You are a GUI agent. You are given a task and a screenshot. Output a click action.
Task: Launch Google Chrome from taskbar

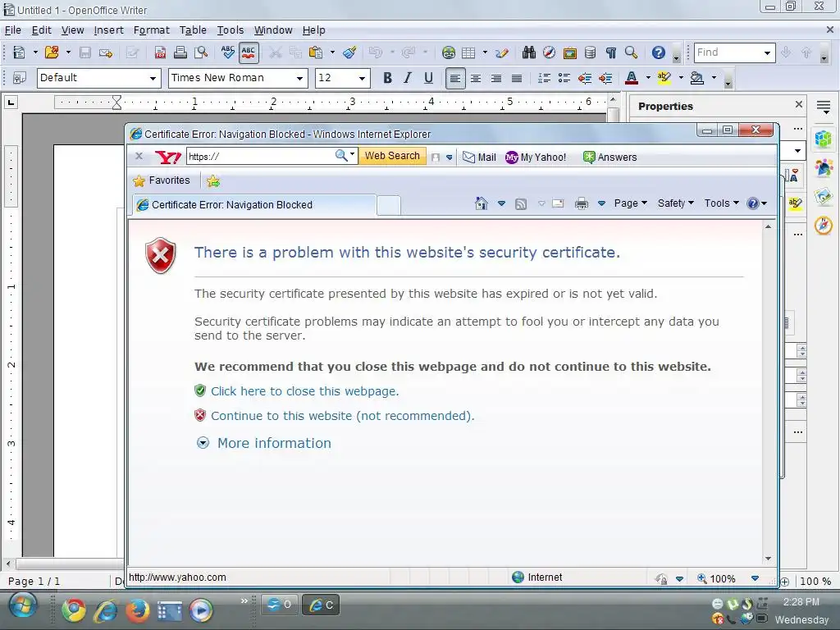[74, 610]
